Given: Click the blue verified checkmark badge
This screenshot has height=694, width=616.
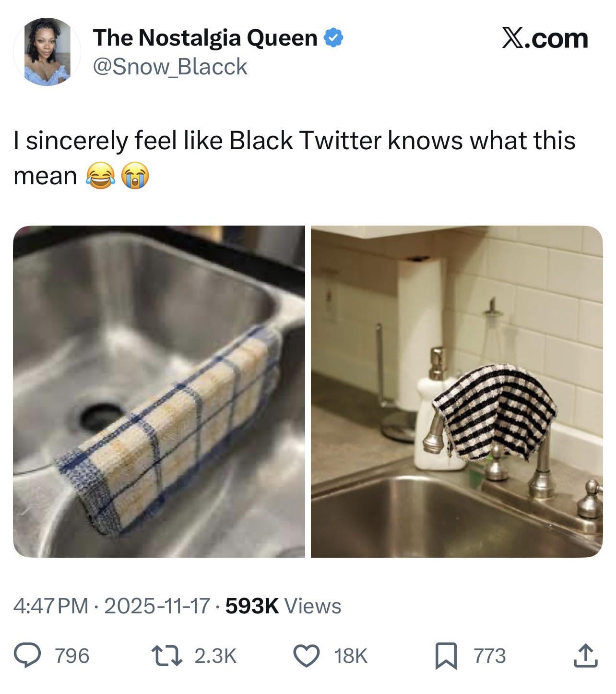Looking at the screenshot, I should pos(334,37).
